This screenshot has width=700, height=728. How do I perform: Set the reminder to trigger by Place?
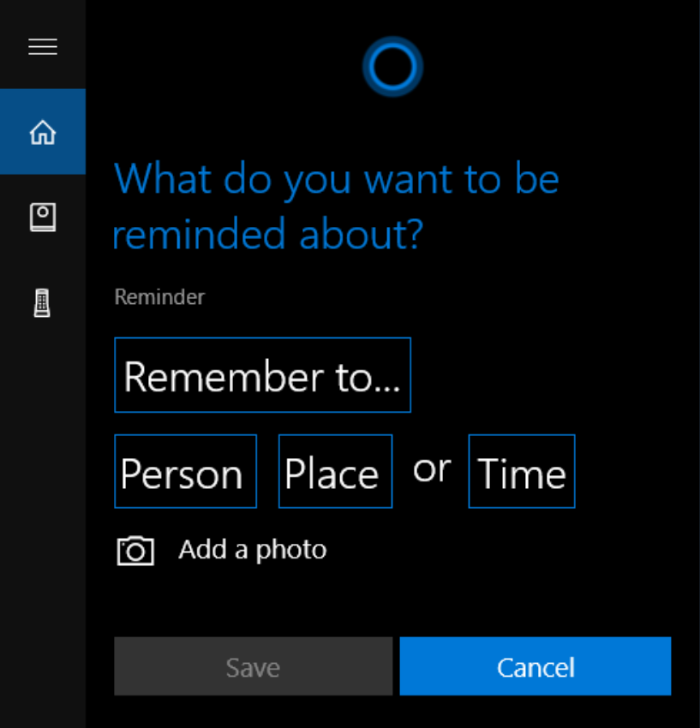(335, 471)
